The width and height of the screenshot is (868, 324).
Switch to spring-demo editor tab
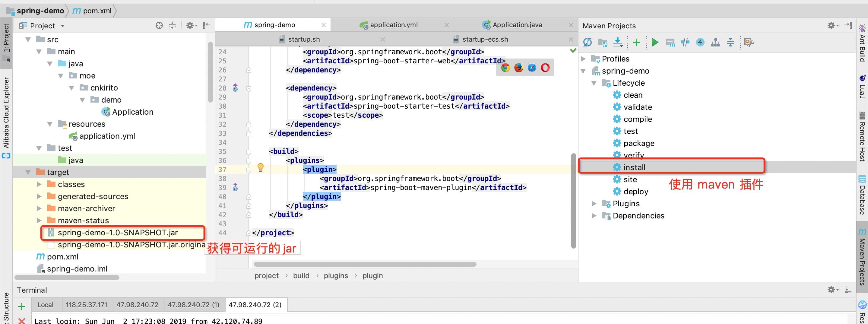(x=273, y=25)
